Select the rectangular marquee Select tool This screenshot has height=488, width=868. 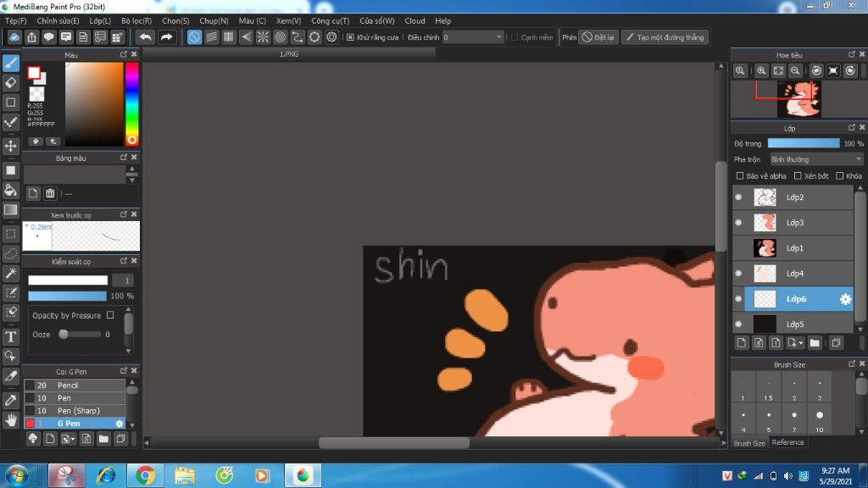coord(11,234)
